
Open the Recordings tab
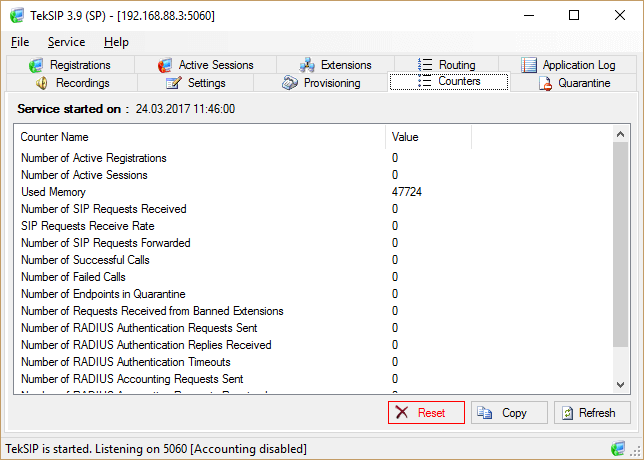72,83
